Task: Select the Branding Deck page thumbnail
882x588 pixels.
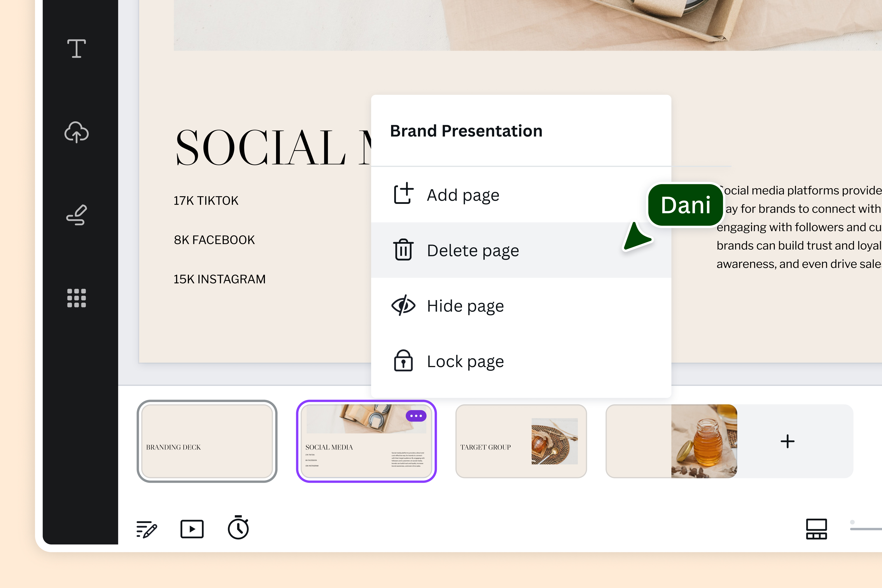Action: [x=207, y=441]
